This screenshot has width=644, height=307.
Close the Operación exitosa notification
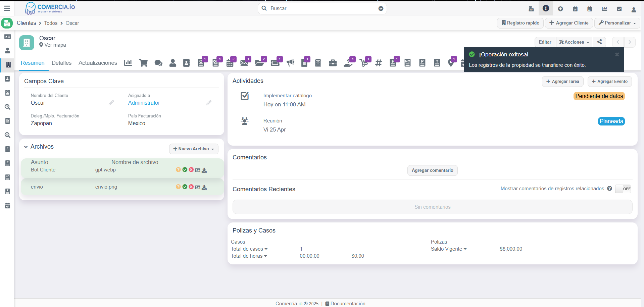point(617,54)
